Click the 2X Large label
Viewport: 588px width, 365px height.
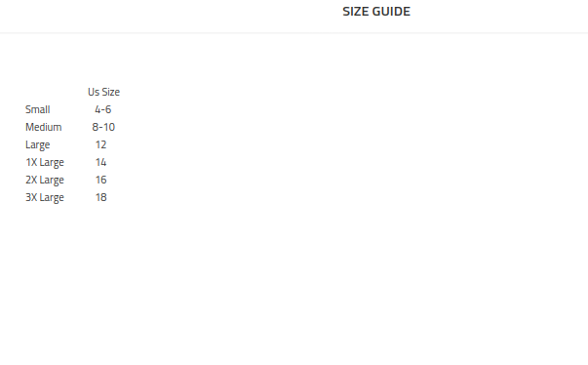[x=45, y=181]
